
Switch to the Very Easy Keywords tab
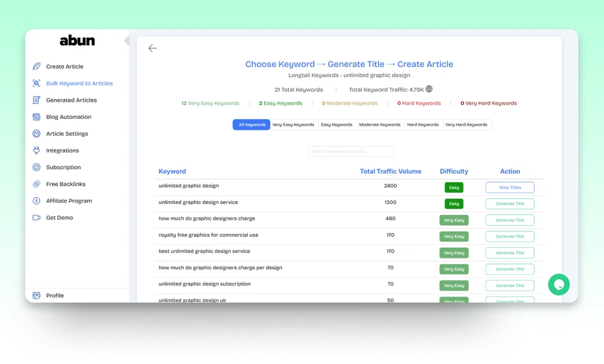293,124
